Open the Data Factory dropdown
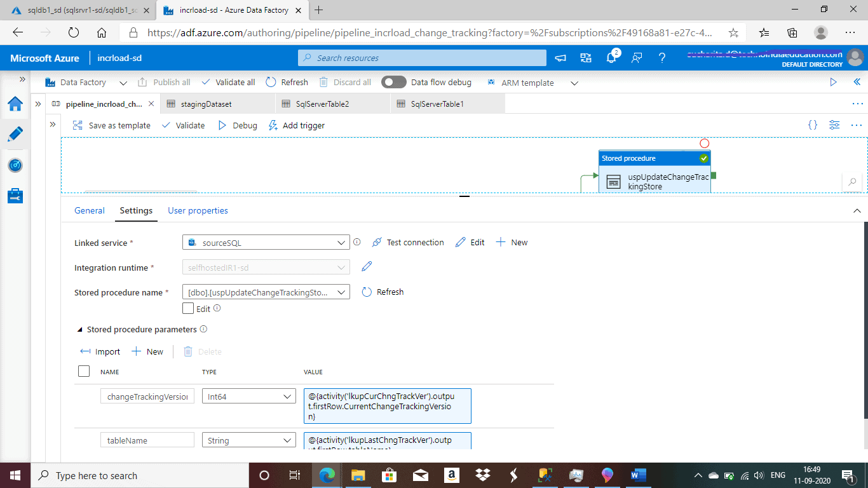 (86, 82)
